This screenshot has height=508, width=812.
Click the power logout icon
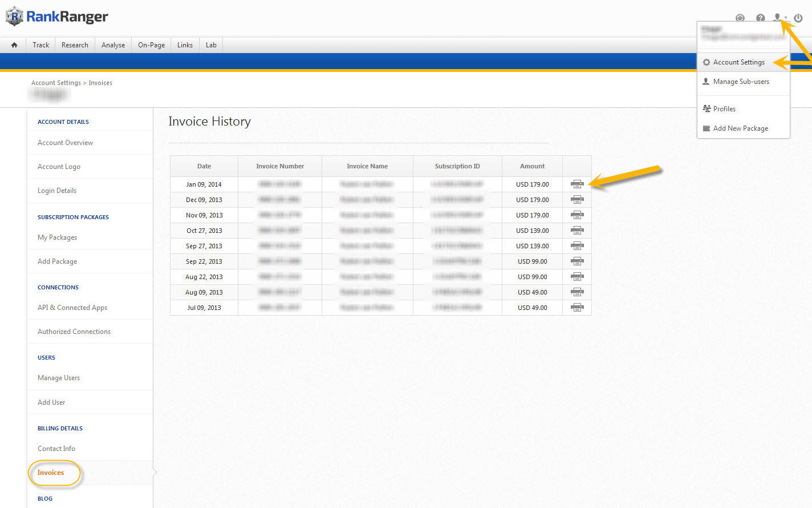click(x=798, y=18)
